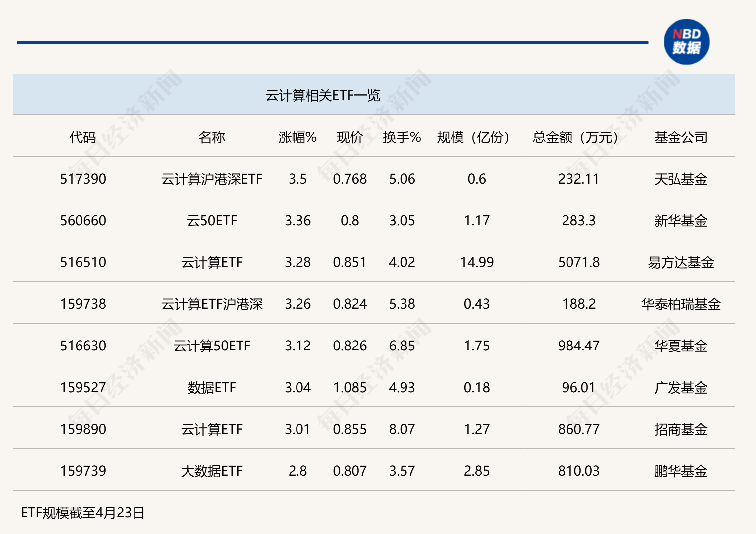The image size is (756, 534).
Task: Click the NBD数据 round logo
Action: coord(686,42)
